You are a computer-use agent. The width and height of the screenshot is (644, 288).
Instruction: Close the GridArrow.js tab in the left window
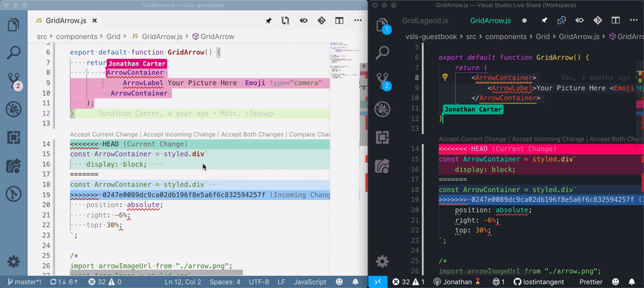(94, 21)
